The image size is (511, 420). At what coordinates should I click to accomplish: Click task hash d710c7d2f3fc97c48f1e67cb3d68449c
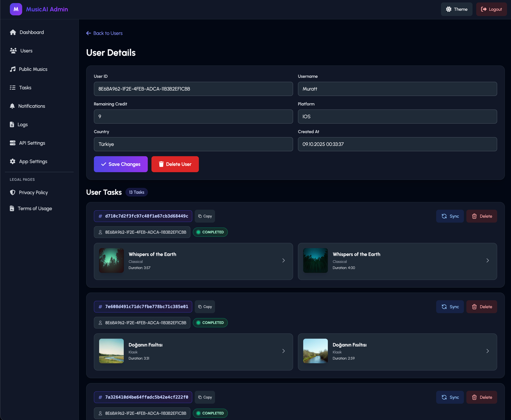tap(143, 216)
